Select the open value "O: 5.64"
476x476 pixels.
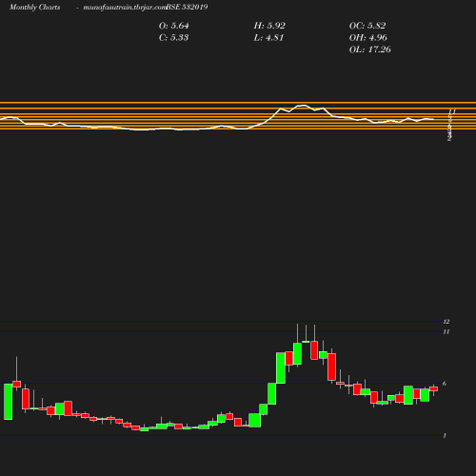coord(173,26)
